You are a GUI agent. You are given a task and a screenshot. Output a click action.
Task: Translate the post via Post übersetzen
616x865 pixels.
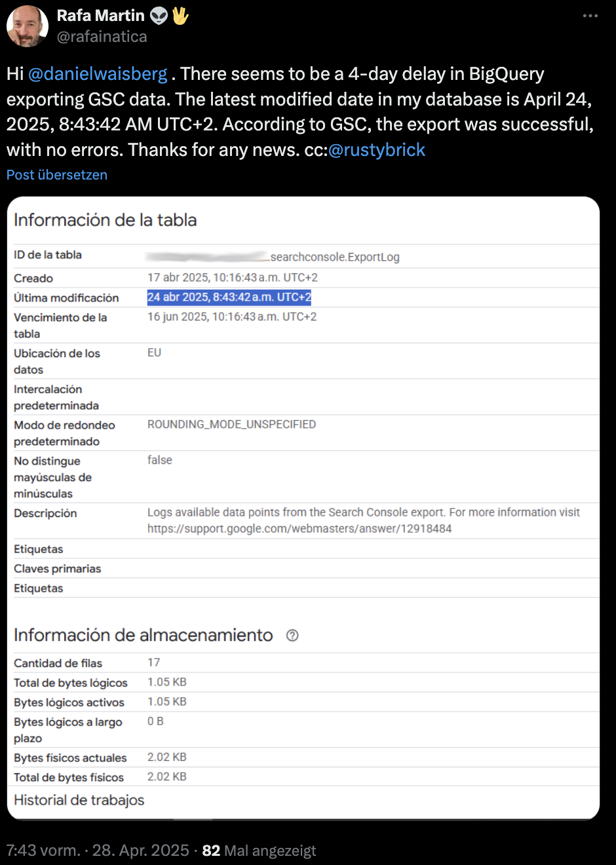56,174
